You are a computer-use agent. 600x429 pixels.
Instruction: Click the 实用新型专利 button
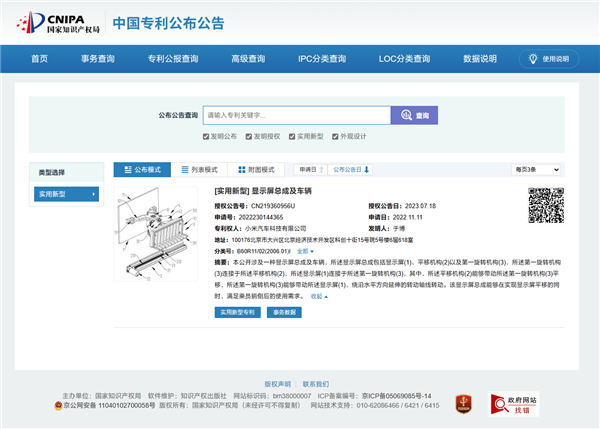pos(238,312)
